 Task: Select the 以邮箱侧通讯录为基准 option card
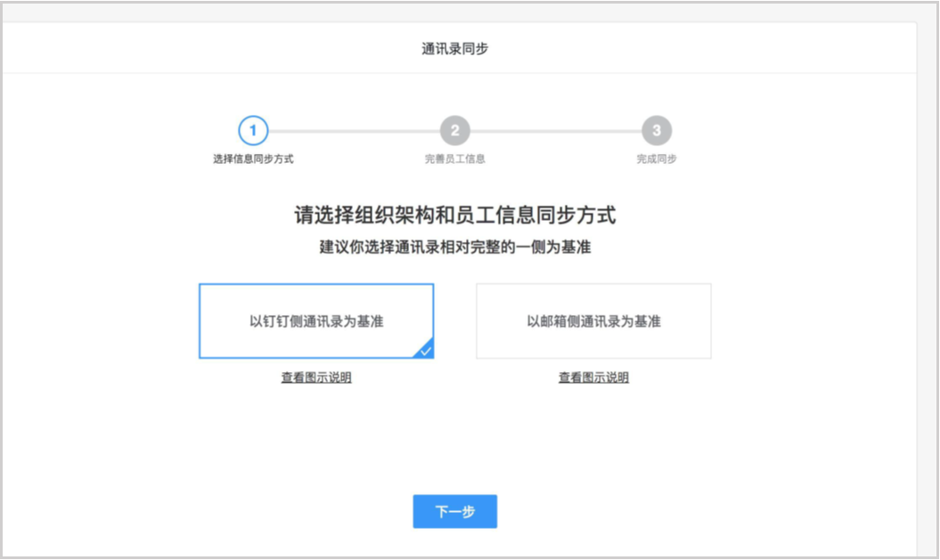click(593, 321)
